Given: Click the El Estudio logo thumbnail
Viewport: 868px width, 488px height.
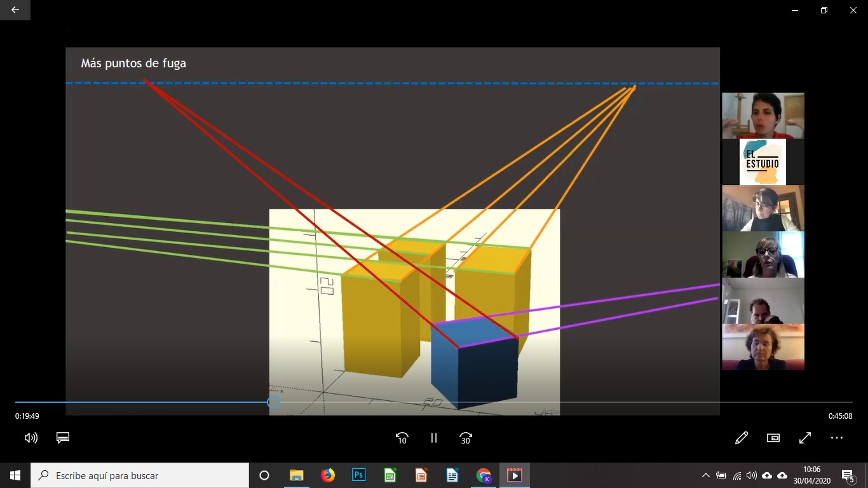Looking at the screenshot, I should (763, 162).
